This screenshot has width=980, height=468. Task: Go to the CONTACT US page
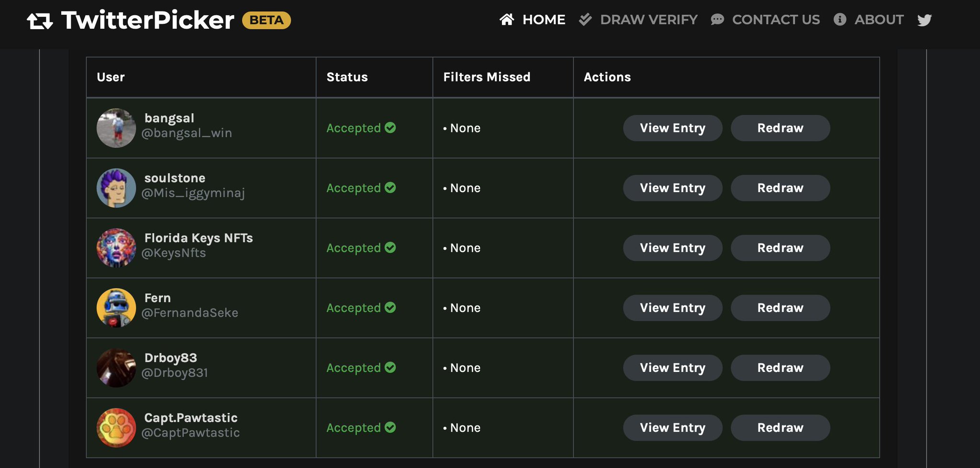(x=776, y=20)
